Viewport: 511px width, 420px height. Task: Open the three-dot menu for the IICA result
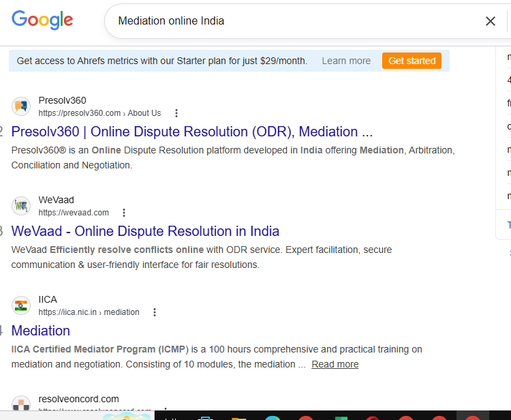point(155,312)
